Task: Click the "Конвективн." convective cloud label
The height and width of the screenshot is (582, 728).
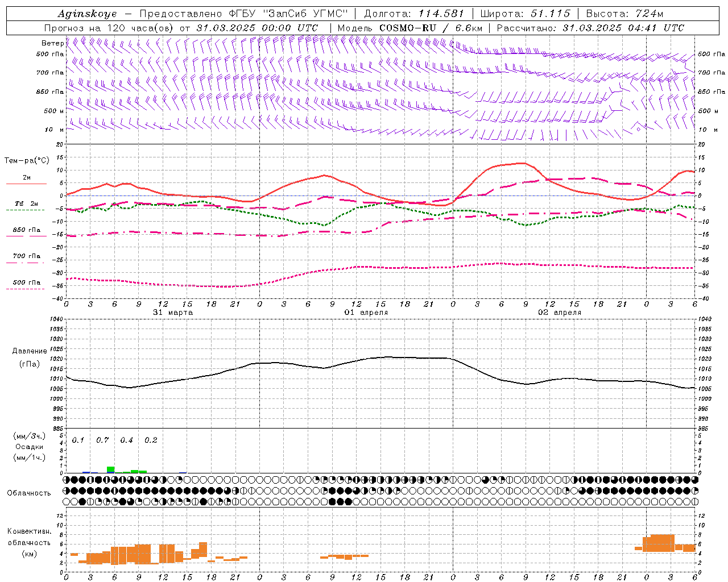Action: 29,531
